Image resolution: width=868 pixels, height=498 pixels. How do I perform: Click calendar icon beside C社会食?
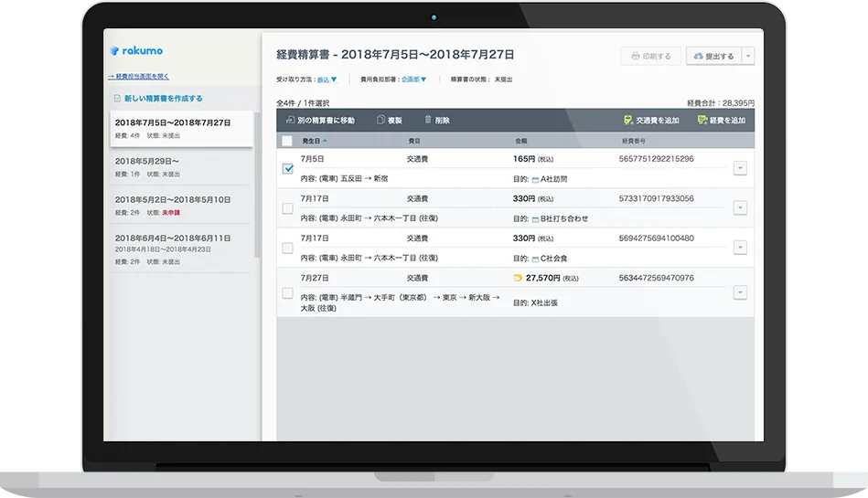click(535, 259)
